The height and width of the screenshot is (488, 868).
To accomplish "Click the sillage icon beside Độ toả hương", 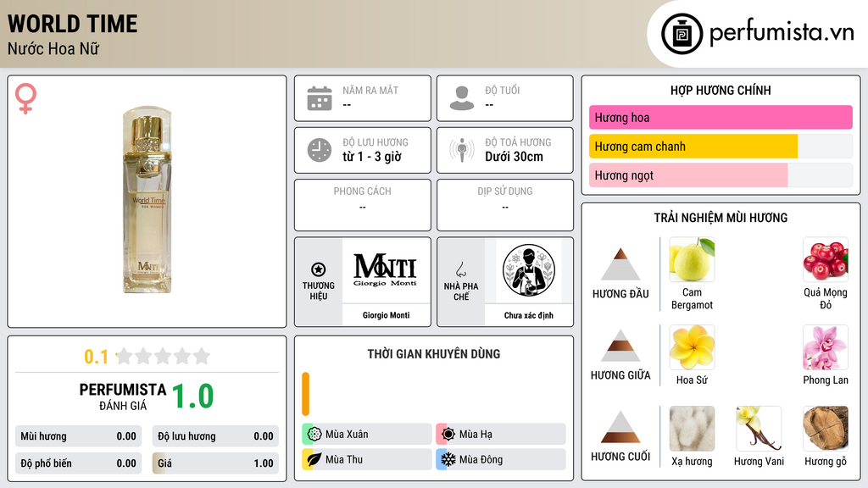I will pos(462,150).
